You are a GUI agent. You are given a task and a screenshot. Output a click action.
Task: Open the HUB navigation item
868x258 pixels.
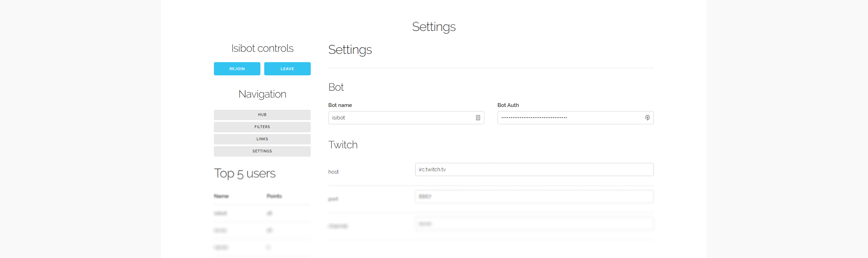pyautogui.click(x=262, y=115)
